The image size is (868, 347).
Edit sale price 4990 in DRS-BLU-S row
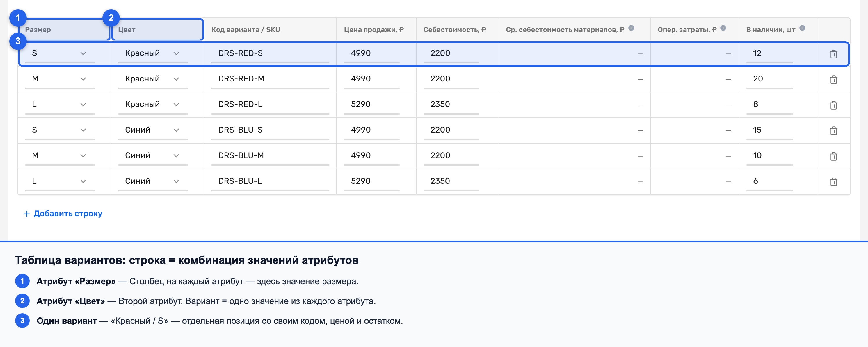tap(372, 130)
